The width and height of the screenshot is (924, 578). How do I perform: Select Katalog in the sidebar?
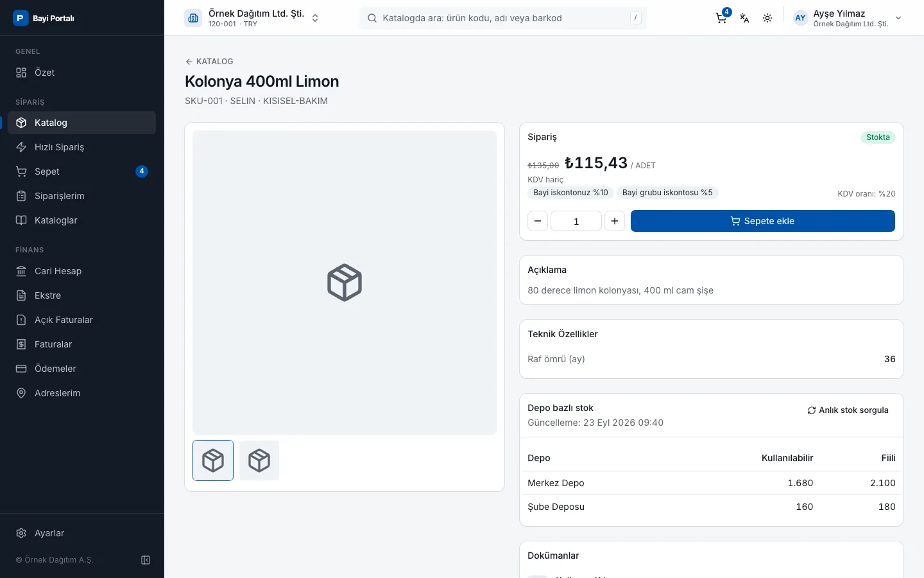click(81, 123)
